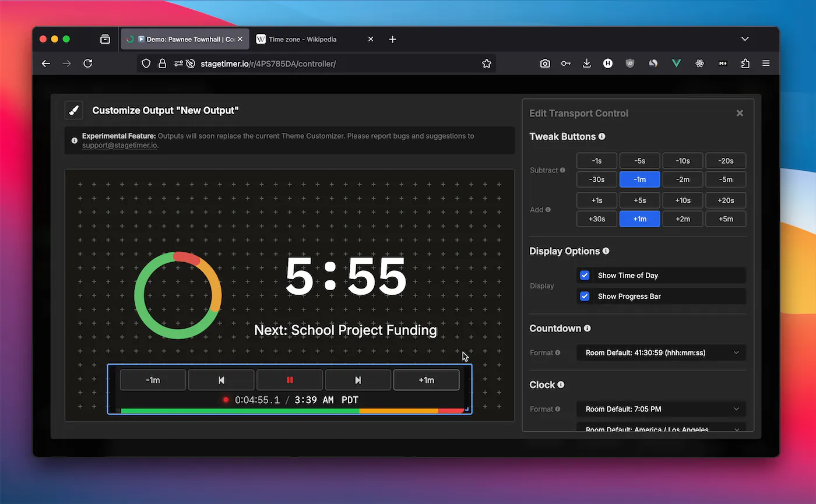This screenshot has height=504, width=816.
Task: Open the America / Los Angeles timezone dropdown
Action: point(661,429)
